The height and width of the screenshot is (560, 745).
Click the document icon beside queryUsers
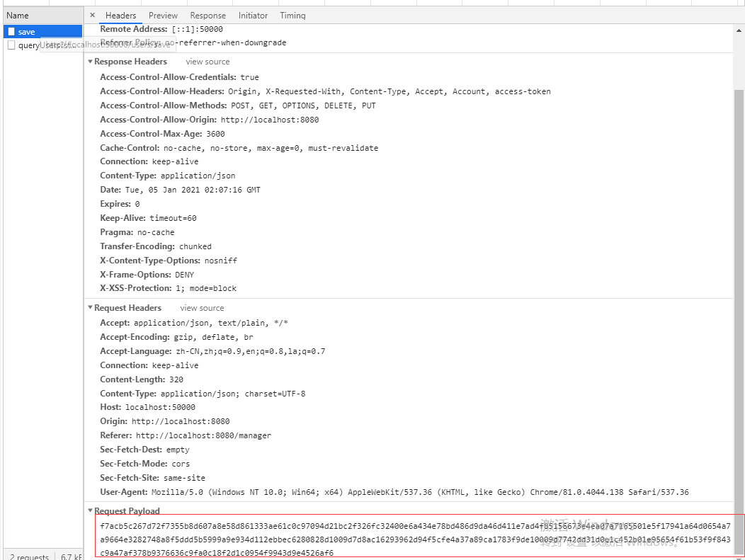click(11, 45)
